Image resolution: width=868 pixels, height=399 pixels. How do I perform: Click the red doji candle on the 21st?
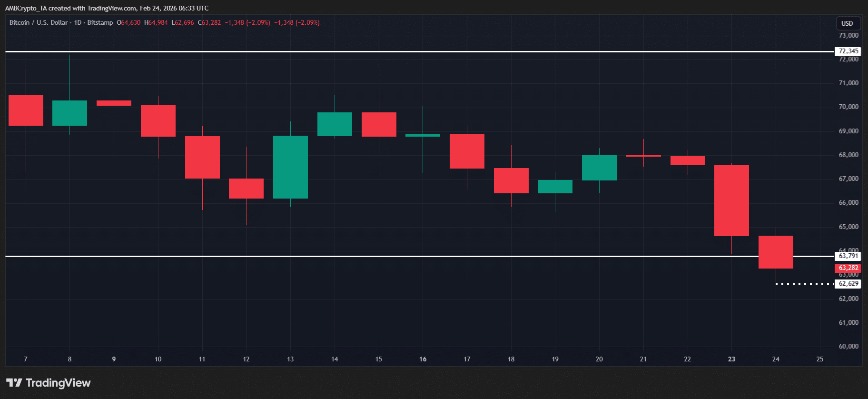click(643, 156)
